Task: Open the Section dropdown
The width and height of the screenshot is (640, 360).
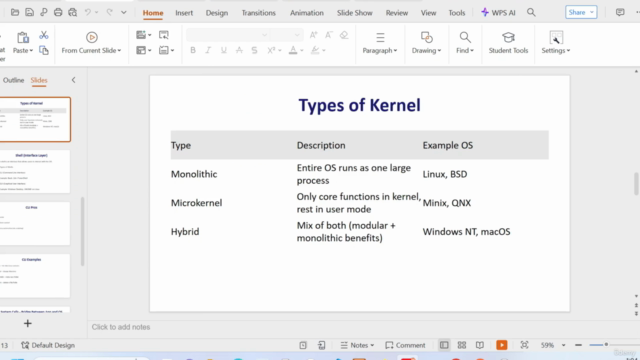Action: point(166,50)
